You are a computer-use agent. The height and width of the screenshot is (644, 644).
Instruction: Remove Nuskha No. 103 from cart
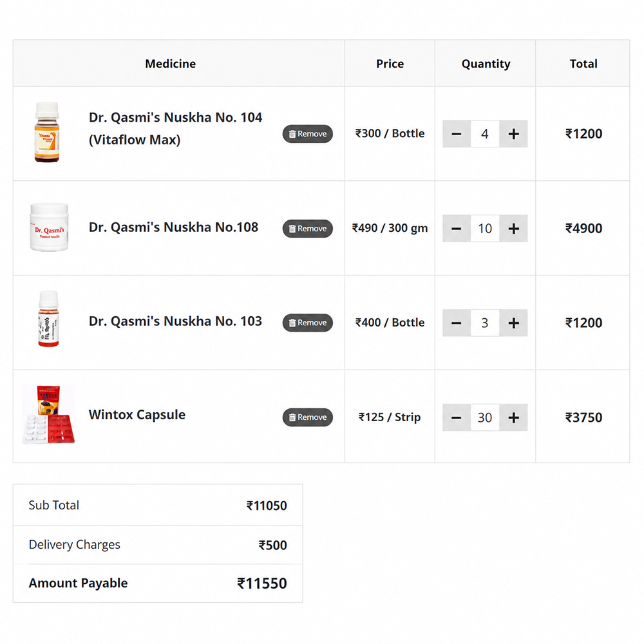[308, 323]
